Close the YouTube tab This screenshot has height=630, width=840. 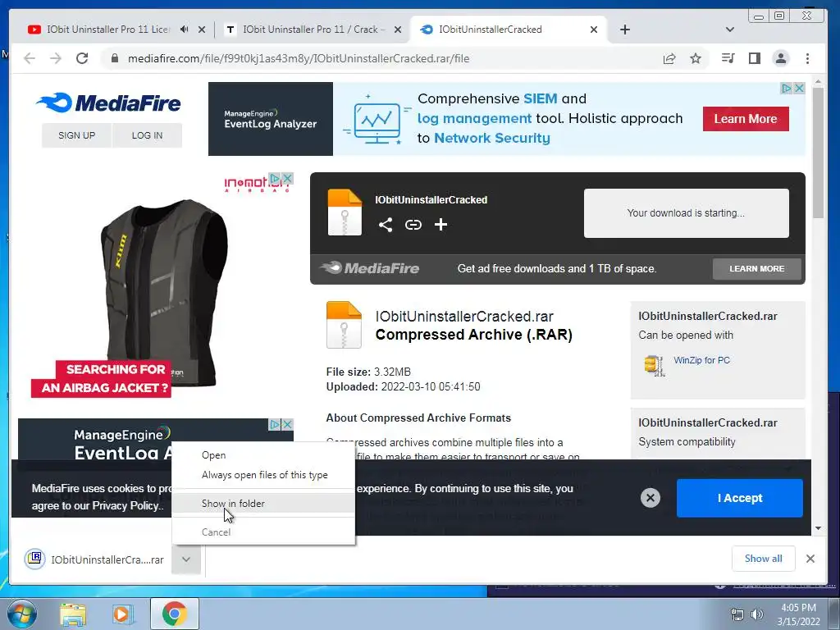202,30
